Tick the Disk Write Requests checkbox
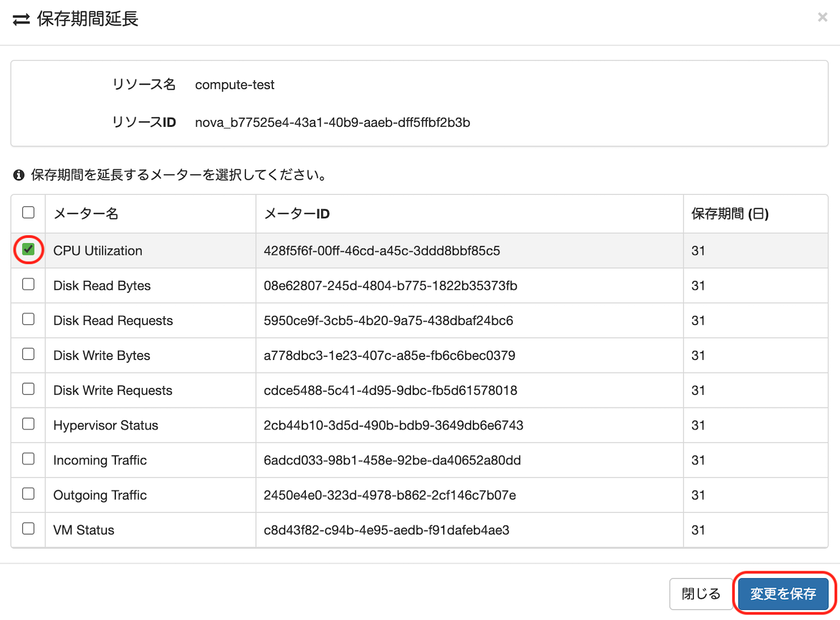 (28, 389)
